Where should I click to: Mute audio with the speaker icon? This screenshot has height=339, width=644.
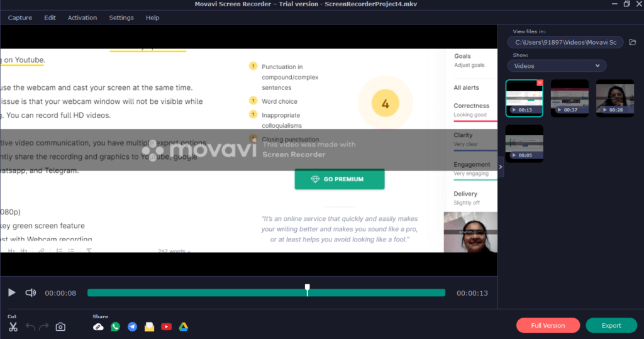[30, 292]
